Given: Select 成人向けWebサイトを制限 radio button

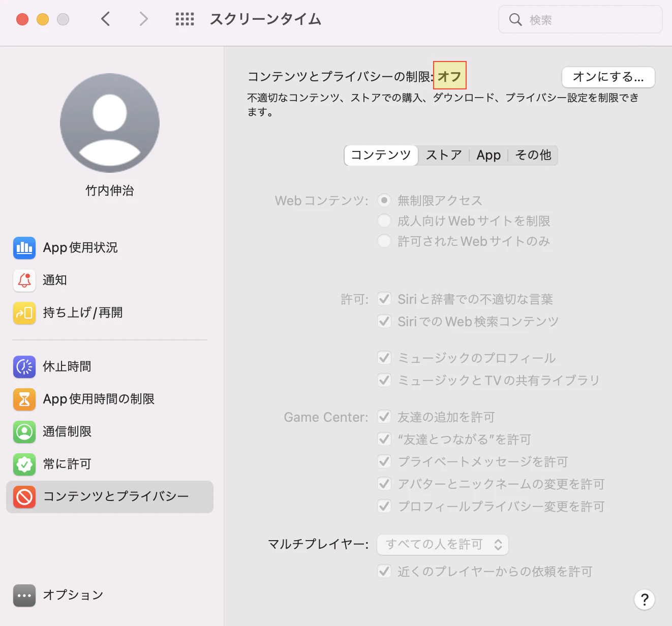Looking at the screenshot, I should [384, 221].
